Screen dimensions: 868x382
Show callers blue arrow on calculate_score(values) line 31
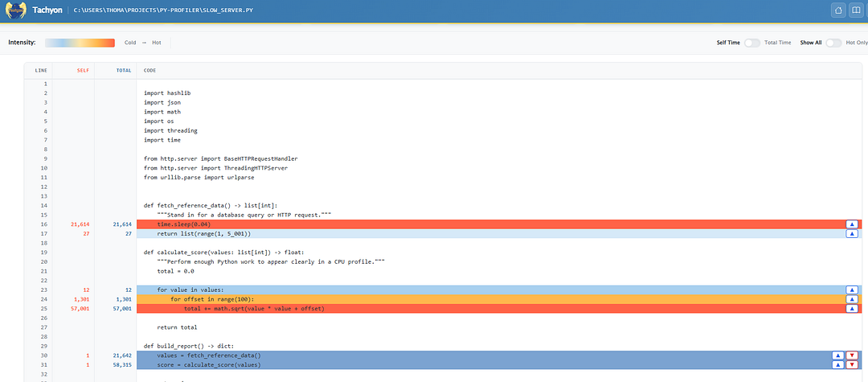click(838, 365)
